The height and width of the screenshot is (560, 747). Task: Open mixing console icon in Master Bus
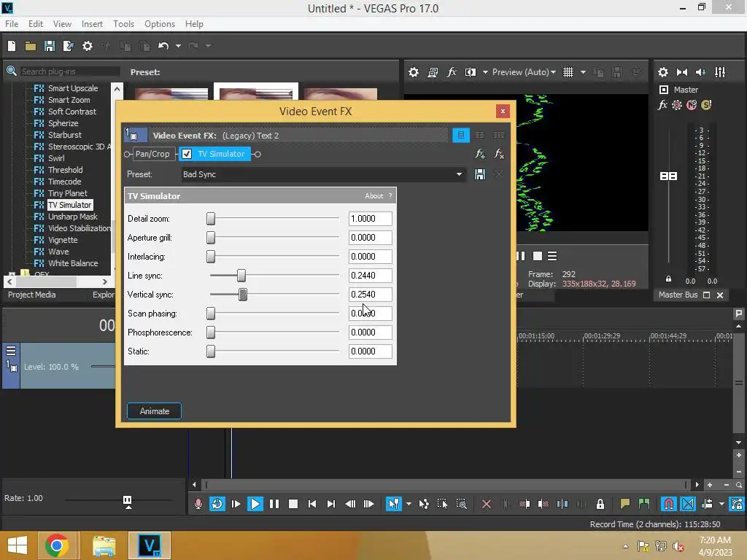[x=720, y=72]
